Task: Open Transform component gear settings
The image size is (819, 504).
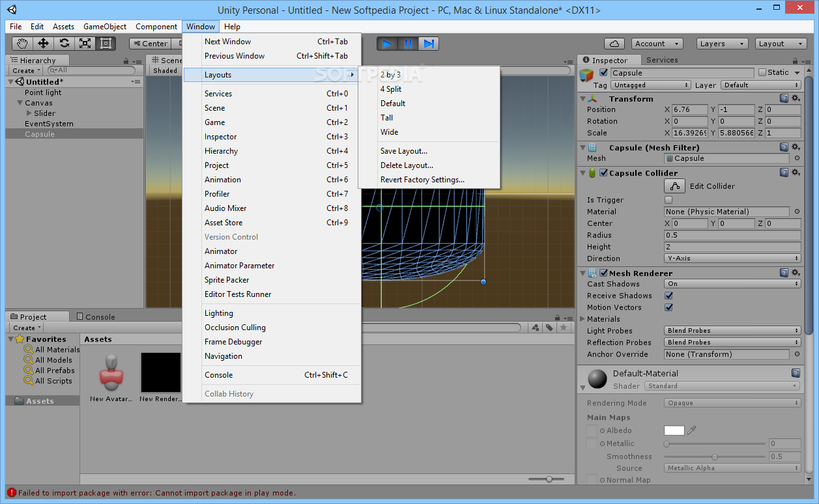Action: point(796,98)
